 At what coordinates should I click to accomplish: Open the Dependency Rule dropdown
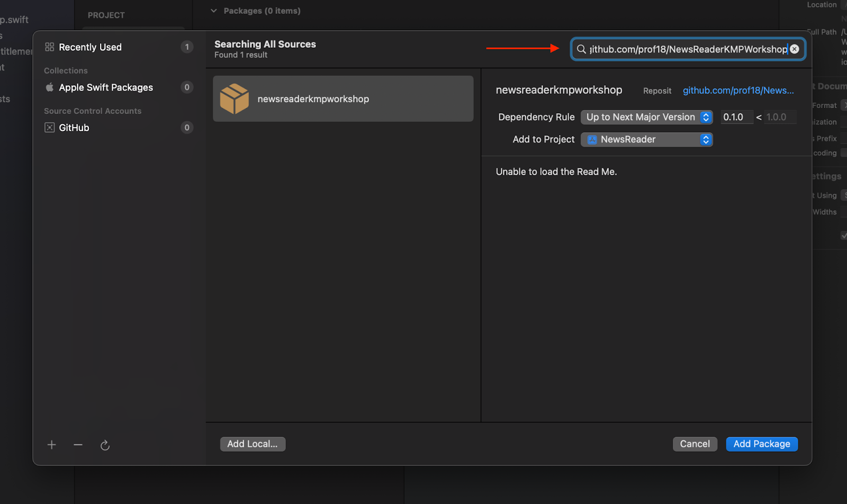(647, 117)
